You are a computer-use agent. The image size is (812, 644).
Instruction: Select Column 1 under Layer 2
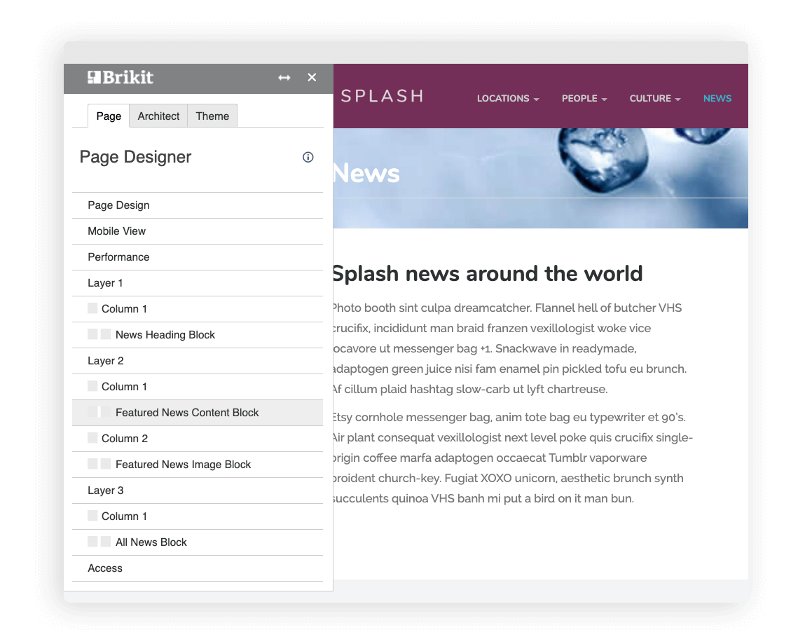tap(198, 387)
